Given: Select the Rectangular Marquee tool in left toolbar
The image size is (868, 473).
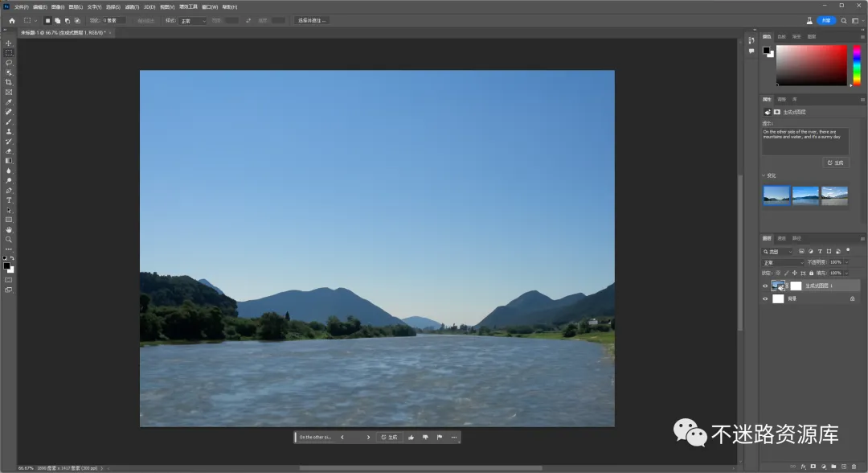Looking at the screenshot, I should pos(8,53).
